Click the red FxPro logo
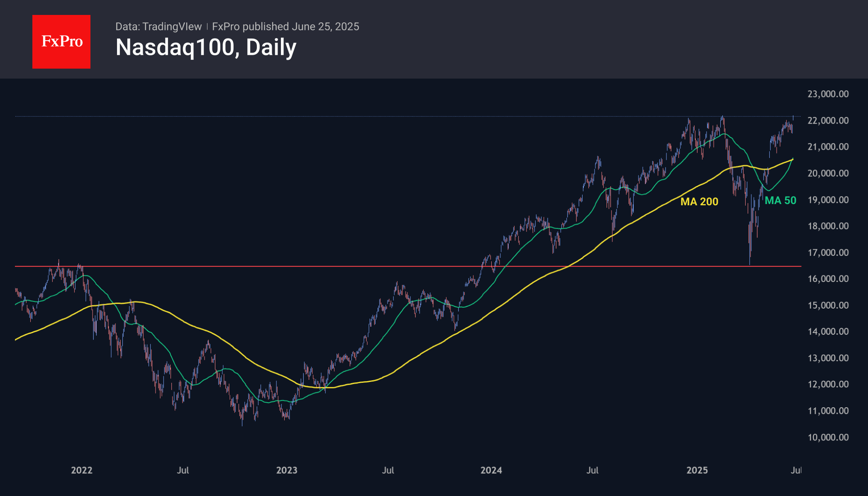 61,41
